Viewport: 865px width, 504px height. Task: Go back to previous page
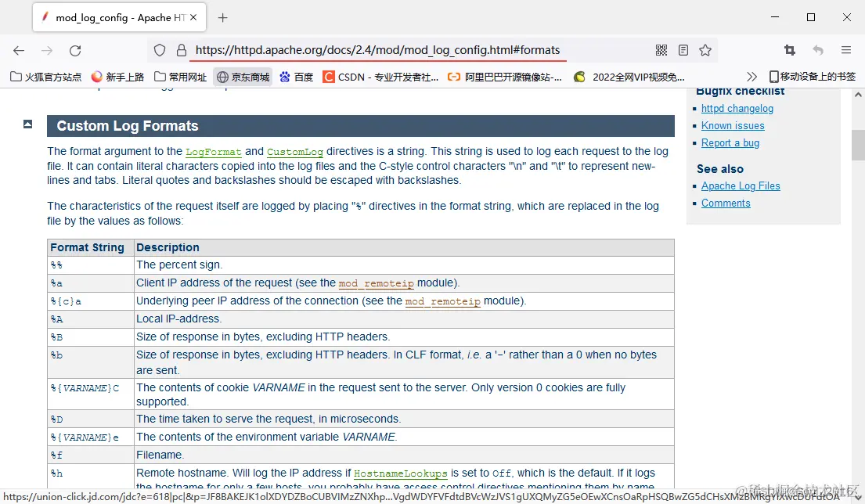(19, 50)
